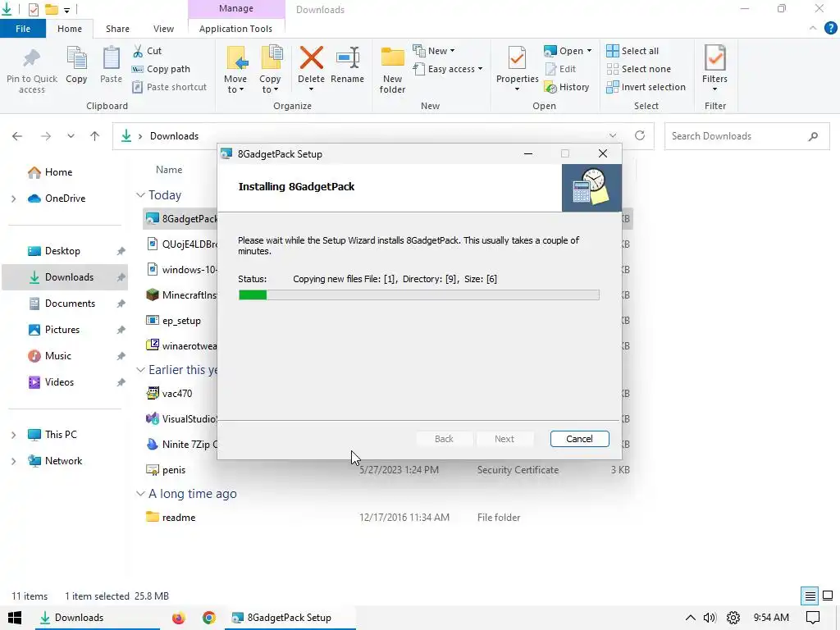Viewport: 840px width, 630px height.
Task: Expand Network in navigation pane
Action: [13, 461]
